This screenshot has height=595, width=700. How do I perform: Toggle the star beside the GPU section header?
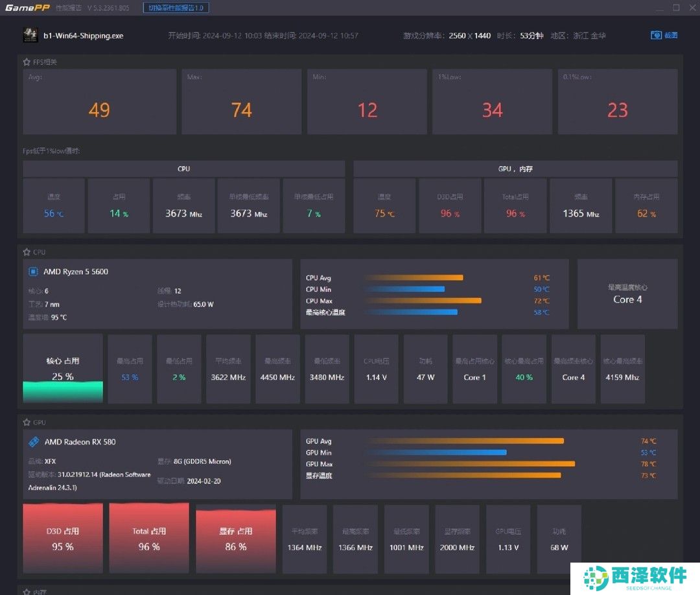click(27, 422)
